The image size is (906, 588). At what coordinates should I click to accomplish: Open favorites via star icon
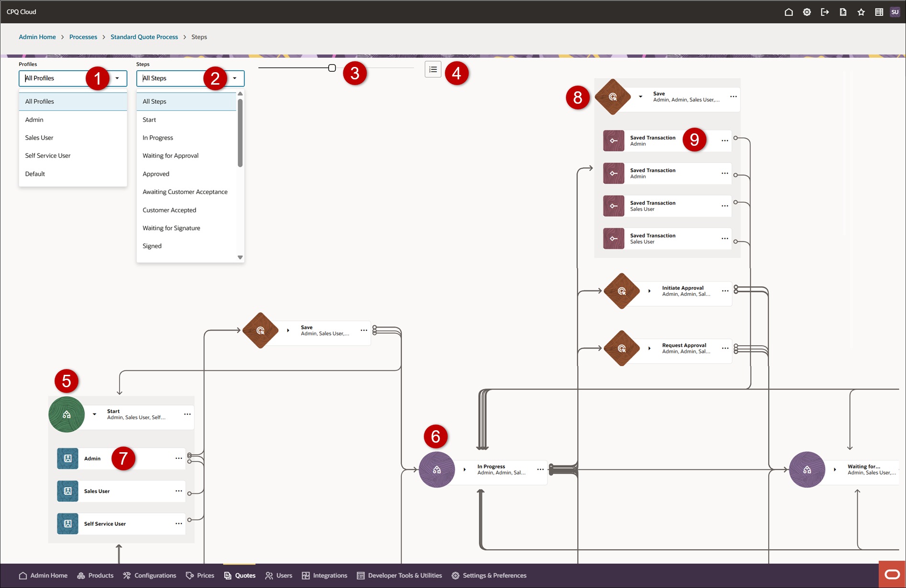click(x=861, y=11)
